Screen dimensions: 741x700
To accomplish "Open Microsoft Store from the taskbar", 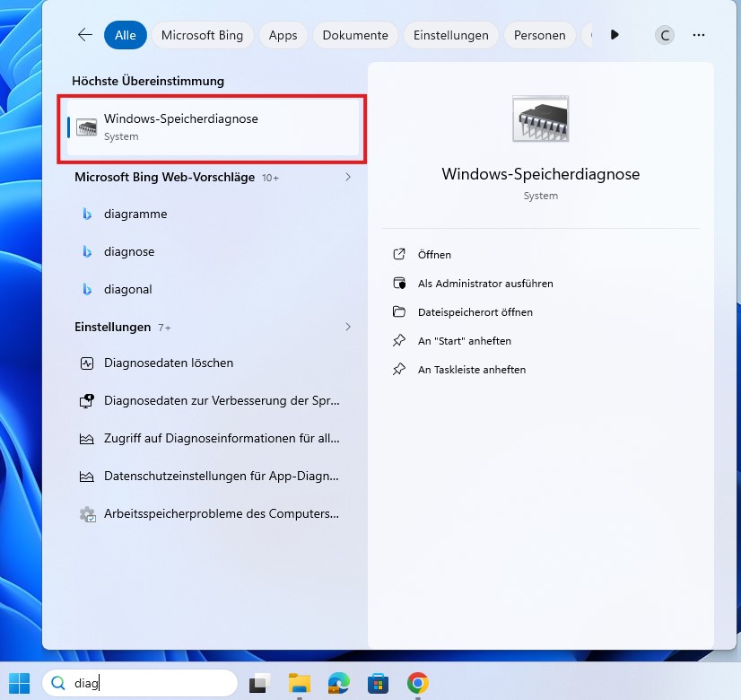I will point(378,684).
